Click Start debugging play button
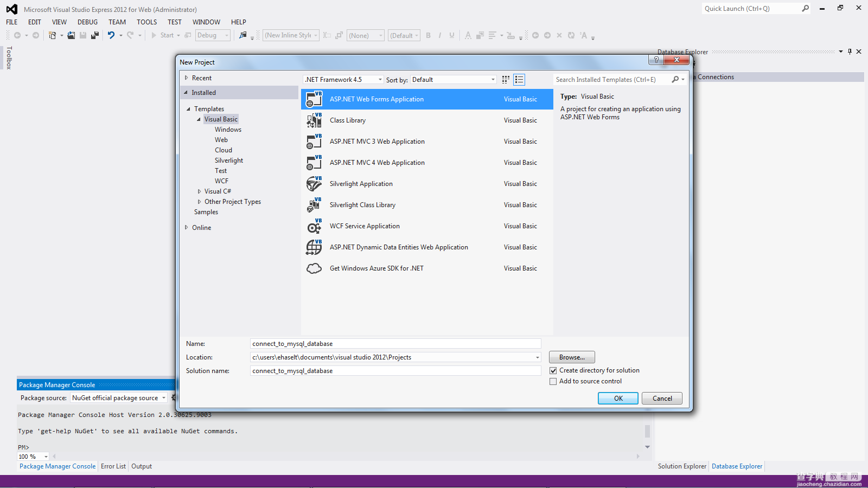Image resolution: width=868 pixels, height=488 pixels. coord(154,35)
